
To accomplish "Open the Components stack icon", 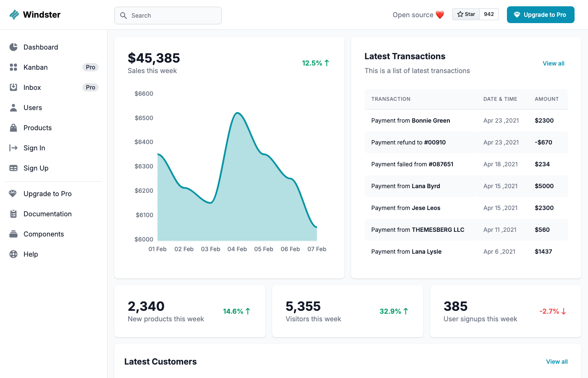I will (x=14, y=234).
